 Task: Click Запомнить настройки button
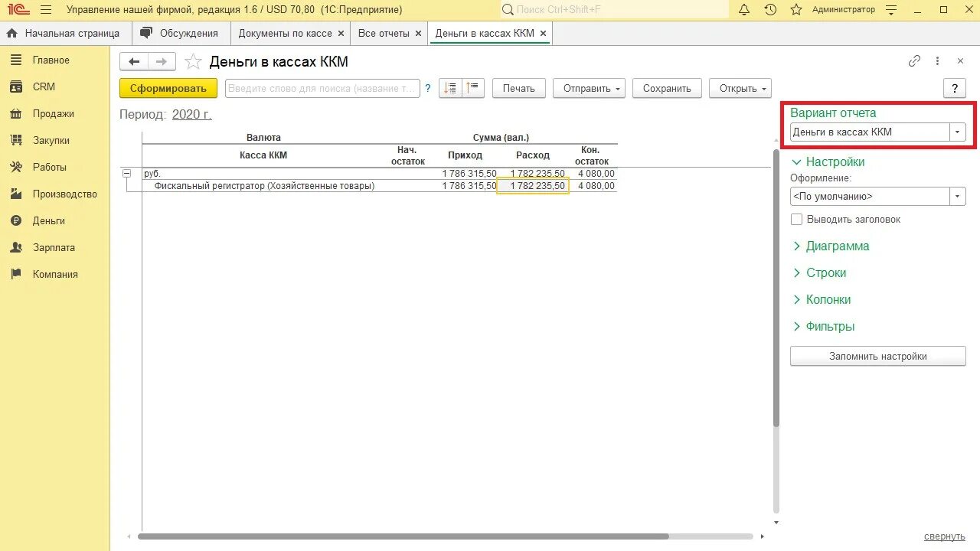coord(878,356)
